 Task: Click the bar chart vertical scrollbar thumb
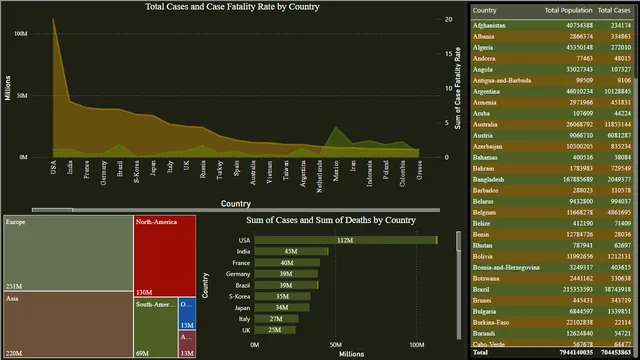coord(458,241)
